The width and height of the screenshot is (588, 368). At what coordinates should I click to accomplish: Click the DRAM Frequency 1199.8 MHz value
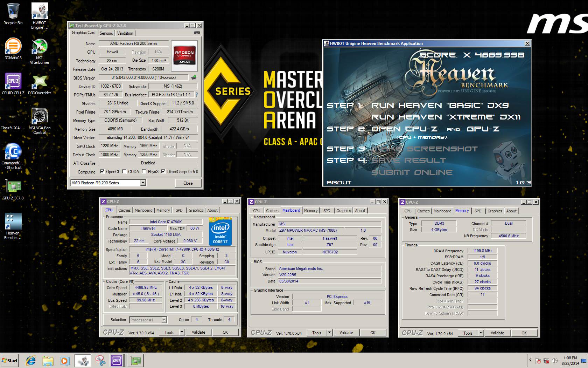coord(483,251)
